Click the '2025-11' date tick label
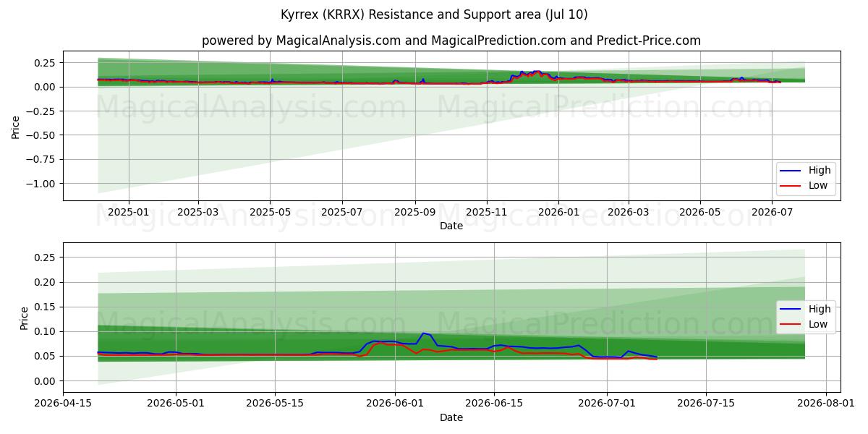This screenshot has height=434, width=868. (487, 212)
